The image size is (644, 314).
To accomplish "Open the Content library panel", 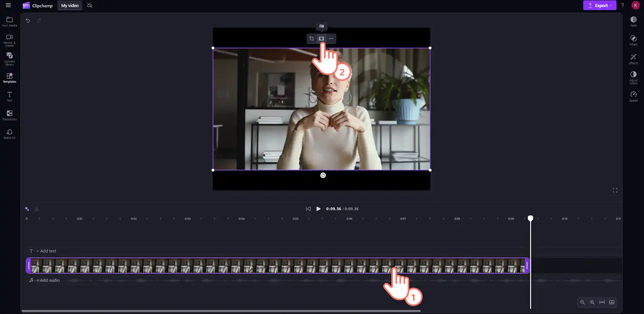I will point(10,59).
